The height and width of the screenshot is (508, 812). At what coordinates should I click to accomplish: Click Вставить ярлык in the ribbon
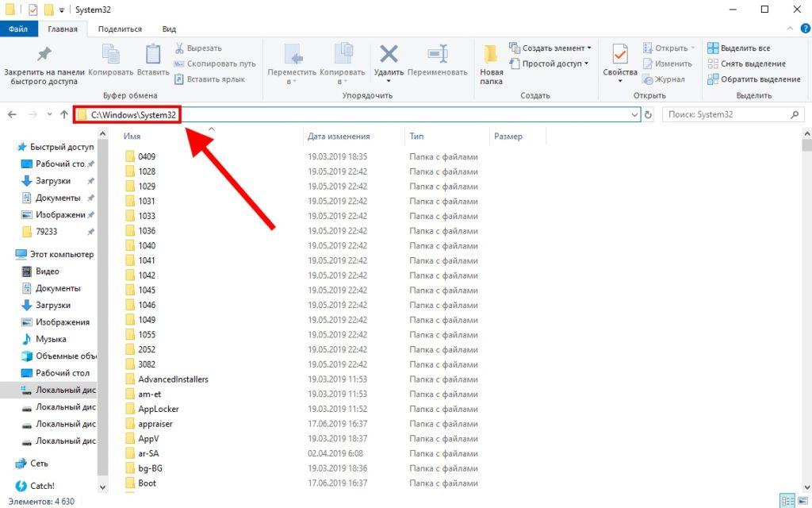coord(209,79)
